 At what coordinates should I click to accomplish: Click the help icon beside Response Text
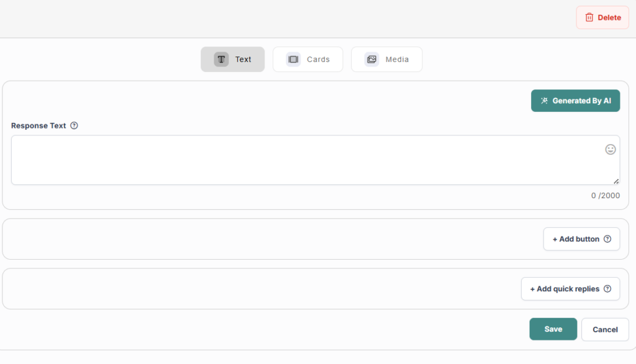tap(74, 125)
